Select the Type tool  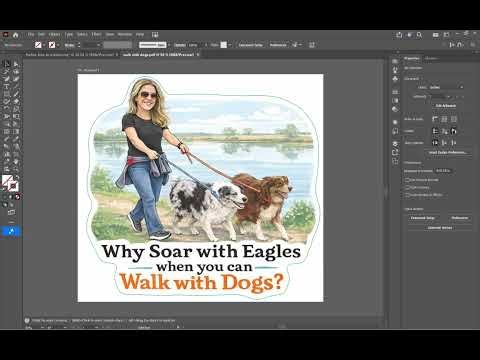6,86
